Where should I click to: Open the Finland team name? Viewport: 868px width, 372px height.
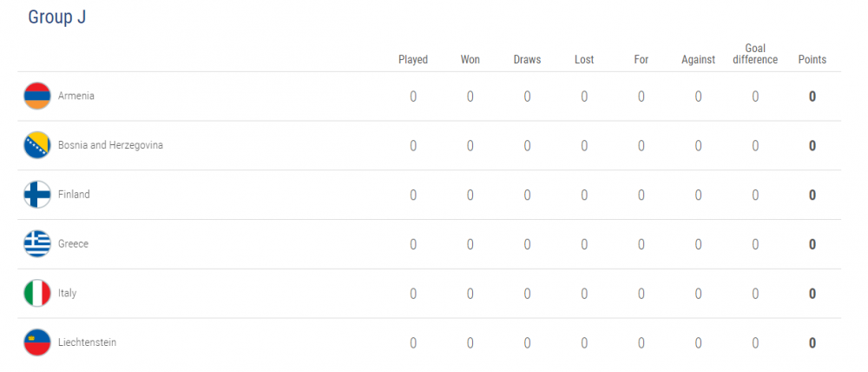(x=74, y=195)
